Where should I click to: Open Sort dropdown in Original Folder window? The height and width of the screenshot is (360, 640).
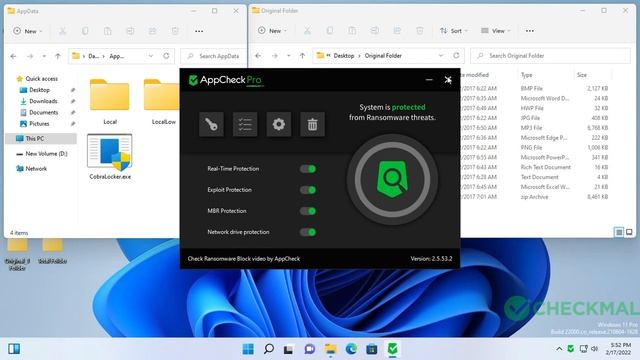[x=453, y=31]
